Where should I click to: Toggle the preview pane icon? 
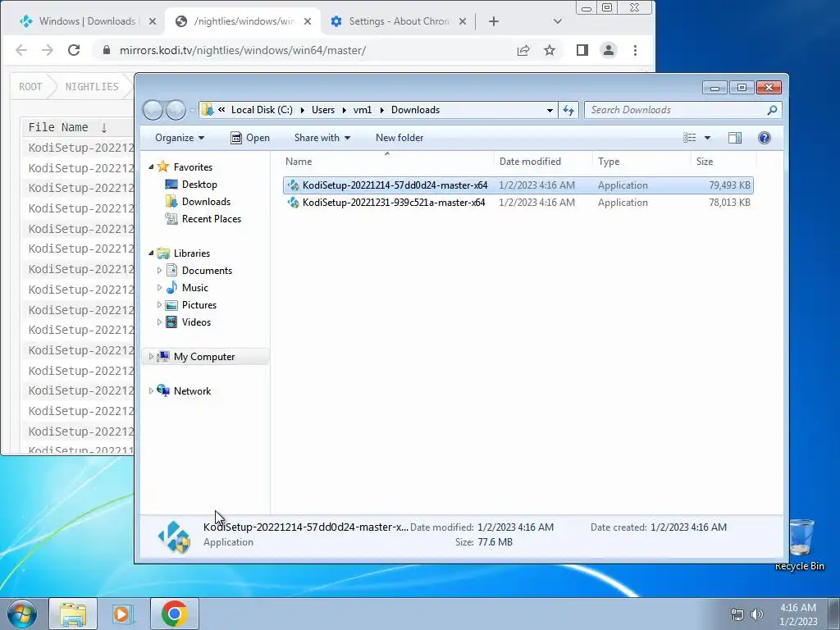point(735,138)
